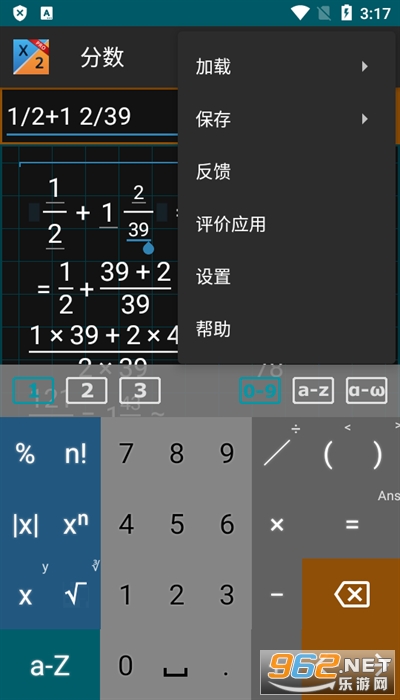Tap the 3:17 clock

pos(375,13)
